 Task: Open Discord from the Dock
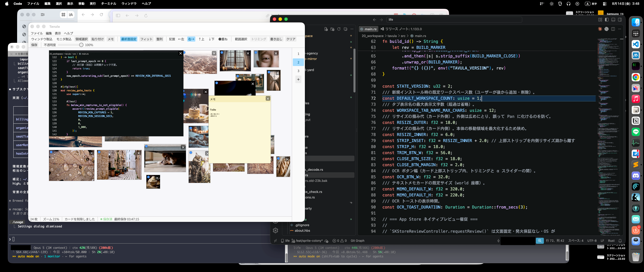click(636, 176)
